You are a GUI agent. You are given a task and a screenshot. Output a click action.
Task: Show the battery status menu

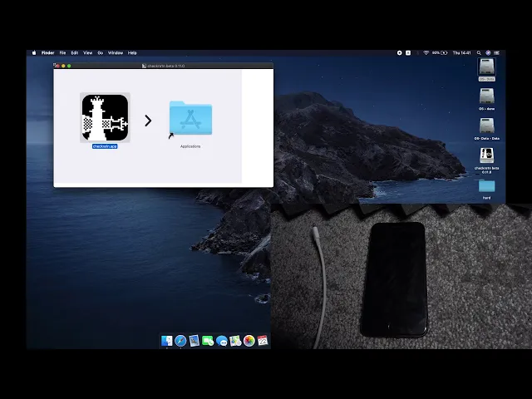(440, 53)
